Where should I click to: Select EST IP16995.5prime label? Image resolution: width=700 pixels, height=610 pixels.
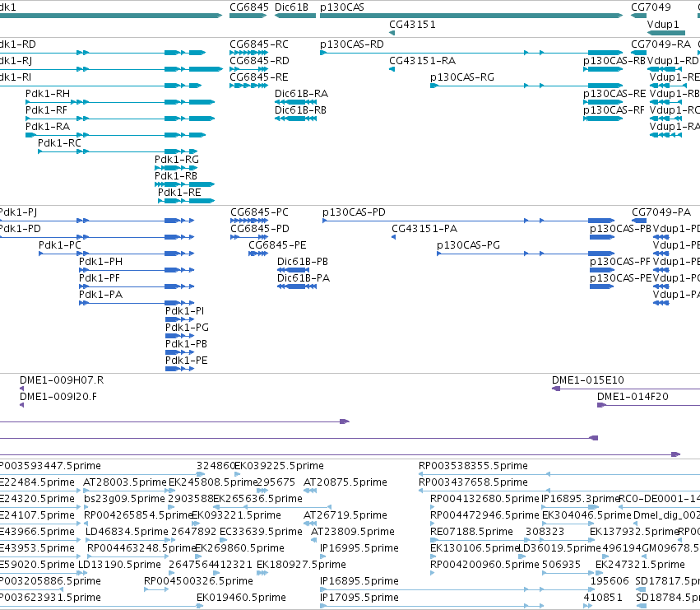359,549
